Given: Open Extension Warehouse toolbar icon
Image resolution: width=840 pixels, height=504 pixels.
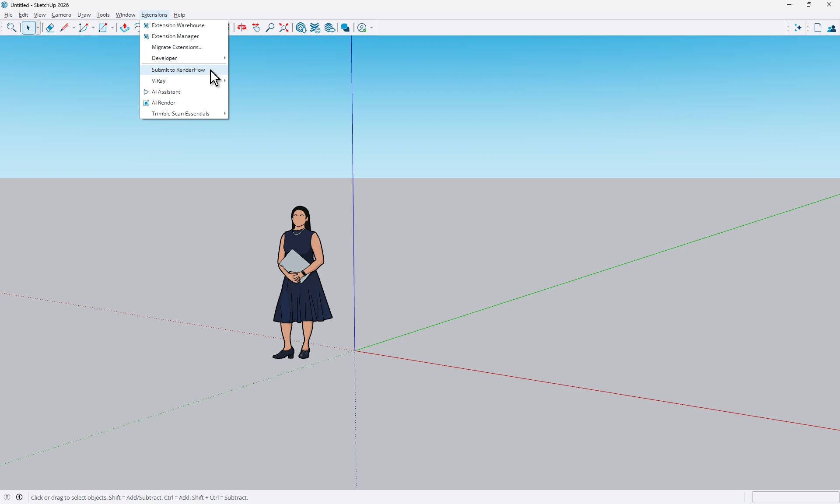Looking at the screenshot, I should pos(315,28).
